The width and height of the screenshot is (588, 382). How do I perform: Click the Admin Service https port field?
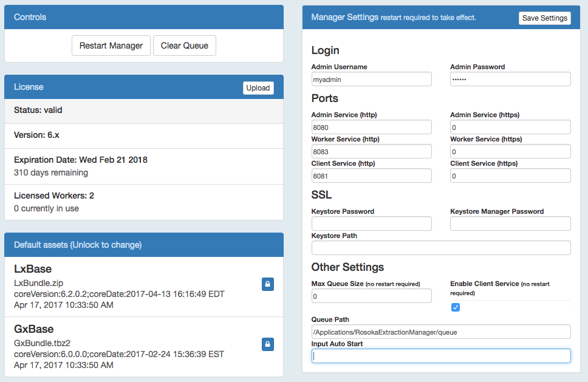coord(510,127)
